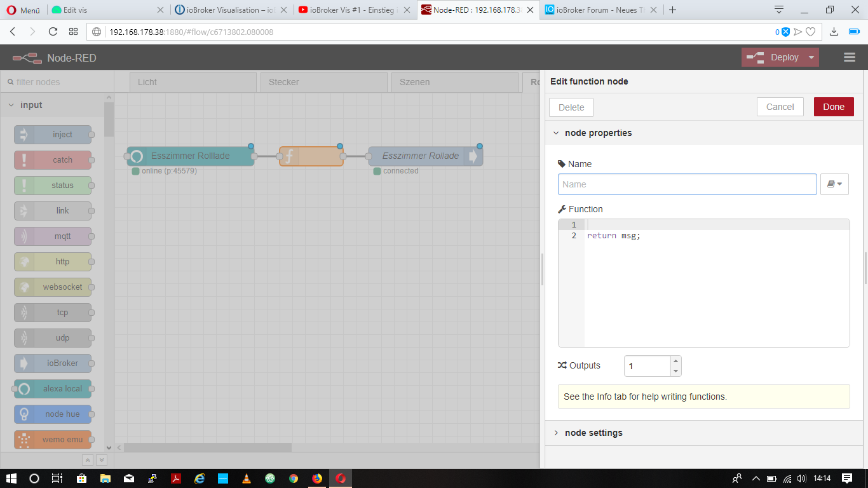Click the heart bookmark icon in address bar

coord(810,32)
